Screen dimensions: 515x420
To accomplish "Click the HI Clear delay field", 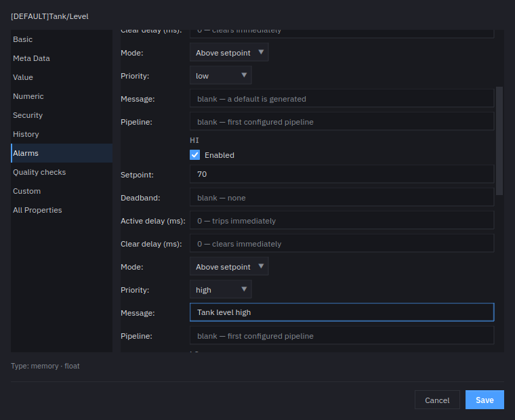I will pos(342,243).
